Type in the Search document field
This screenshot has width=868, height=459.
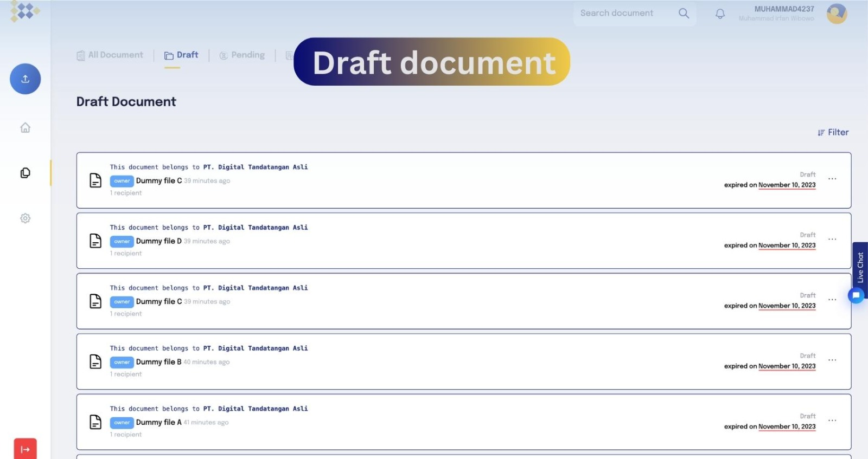pos(624,14)
